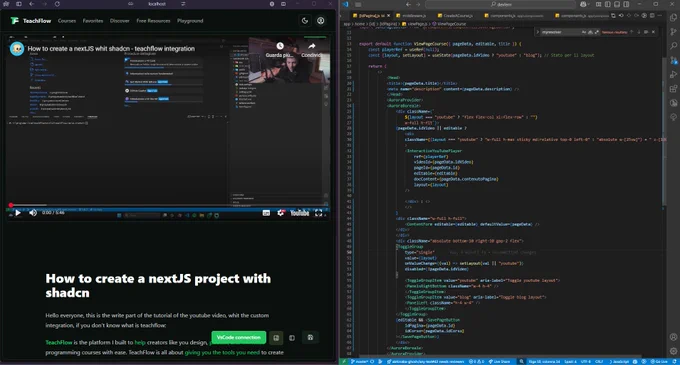This screenshot has width=680, height=365.
Task: Select the blog layout toggle button
Action: [x=292, y=338]
